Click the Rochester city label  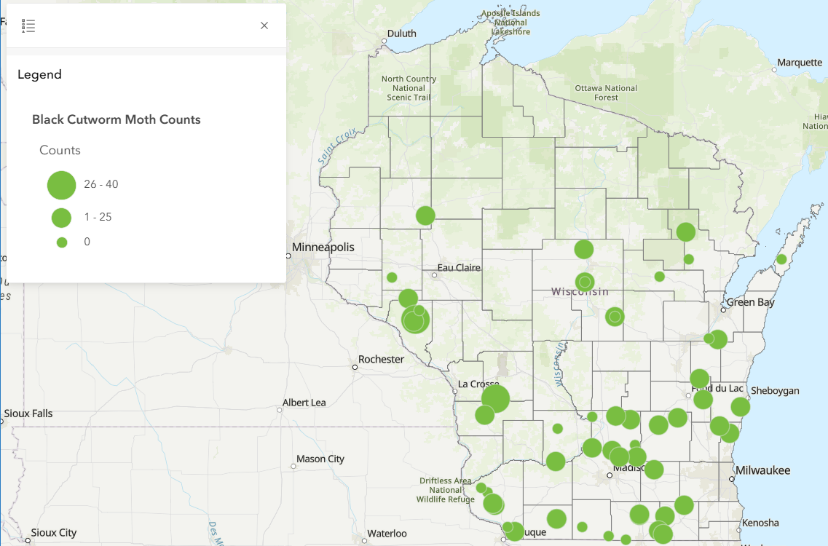(381, 359)
